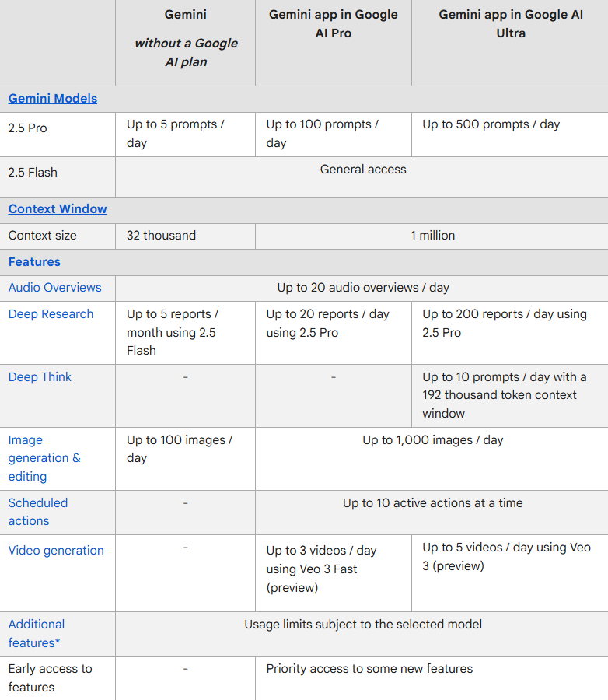Click the Google AI Ultra column header
608x700 pixels.
510,24
